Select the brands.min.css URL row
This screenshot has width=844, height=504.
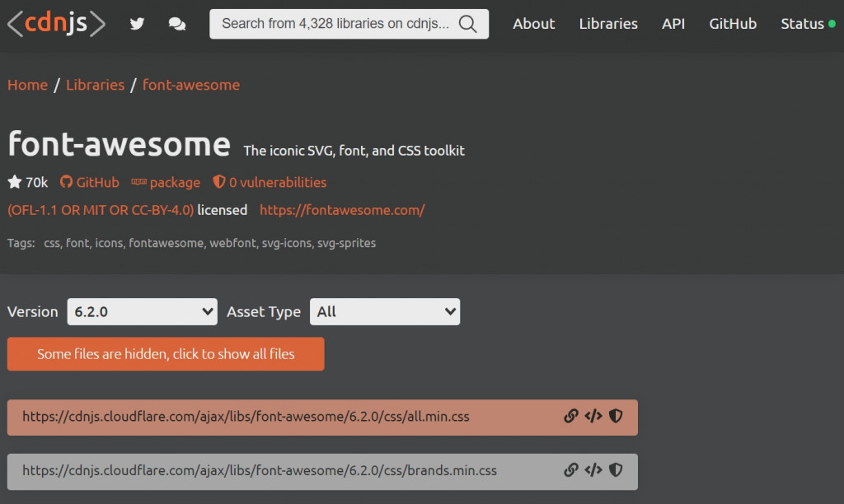tap(322, 472)
